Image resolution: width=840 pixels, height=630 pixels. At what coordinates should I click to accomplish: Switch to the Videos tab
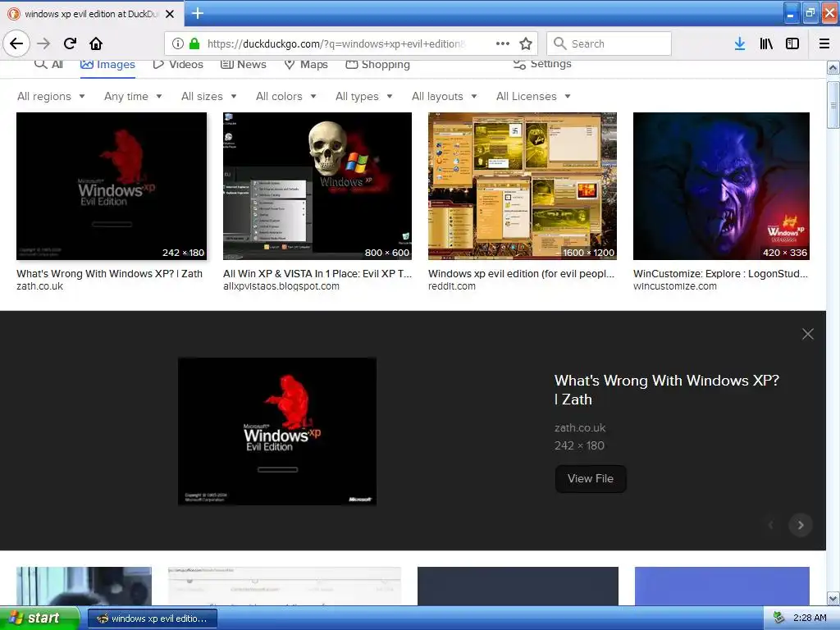[x=178, y=64]
